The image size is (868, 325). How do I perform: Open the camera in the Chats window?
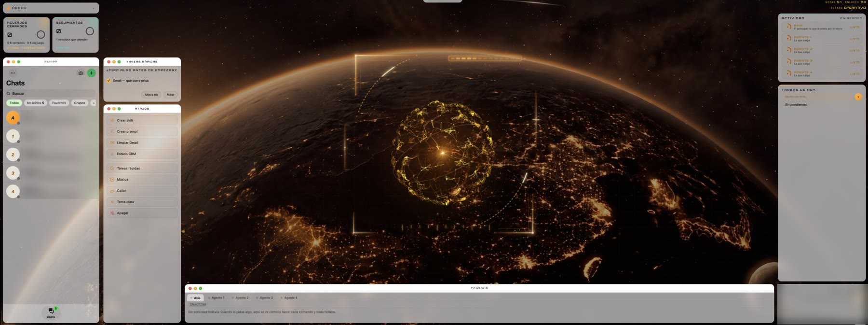(x=81, y=73)
